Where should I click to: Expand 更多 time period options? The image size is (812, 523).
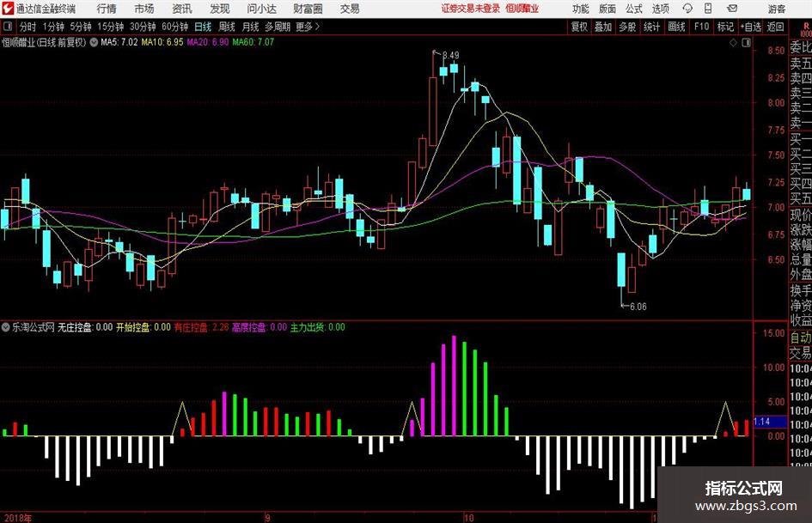tap(308, 27)
